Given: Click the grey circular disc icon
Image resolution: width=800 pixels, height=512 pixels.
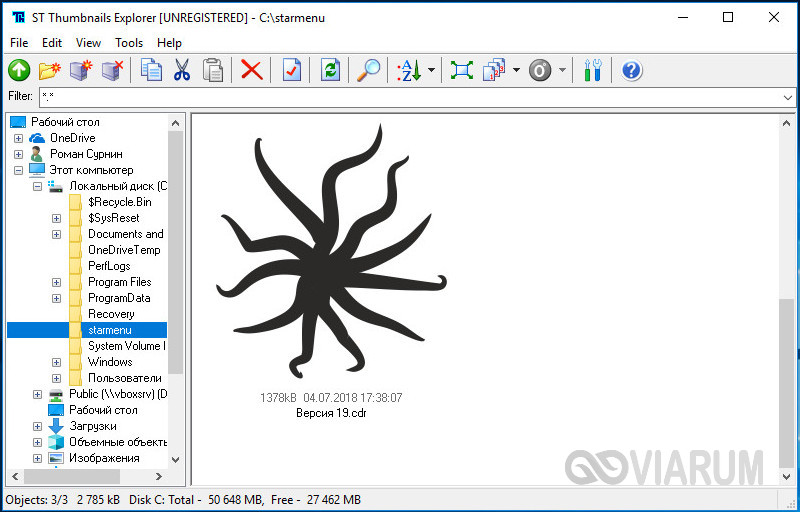Looking at the screenshot, I should [x=540, y=70].
